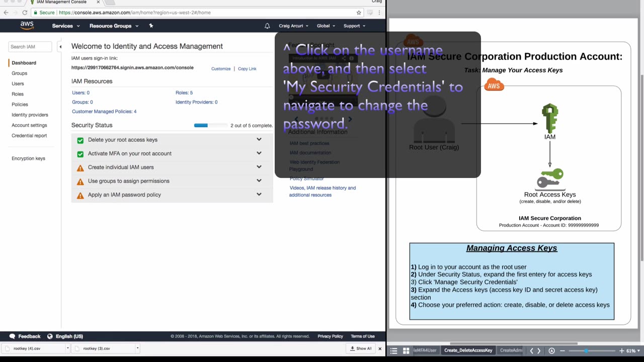
Task: Click in the Search IAM field
Action: point(30,47)
